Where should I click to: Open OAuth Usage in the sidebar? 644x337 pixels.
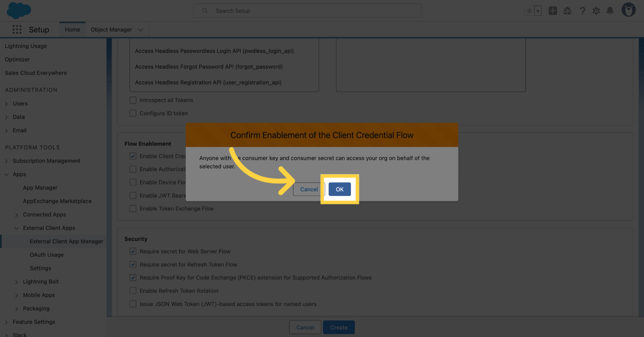point(47,255)
